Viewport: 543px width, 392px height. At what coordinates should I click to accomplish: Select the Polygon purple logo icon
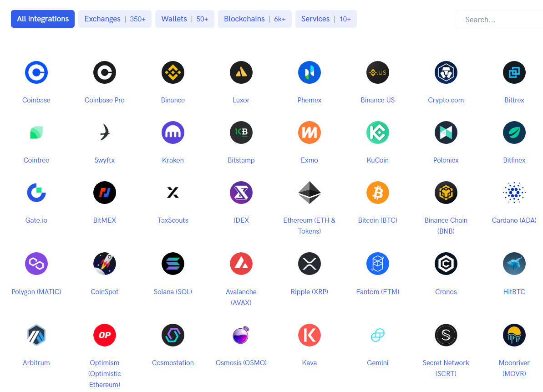coord(36,264)
